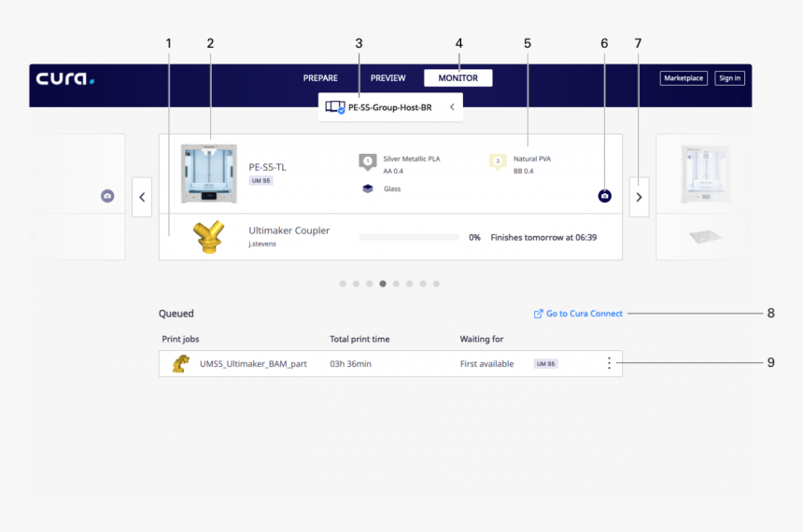
Task: Click the Ultimaker Coupler job name
Action: click(x=289, y=231)
